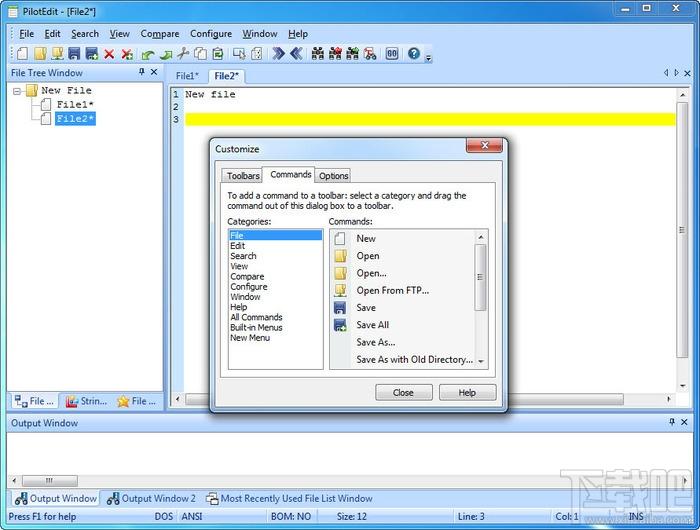Click the column mode toolbar icon
This screenshot has width=700, height=530.
pos(257,54)
